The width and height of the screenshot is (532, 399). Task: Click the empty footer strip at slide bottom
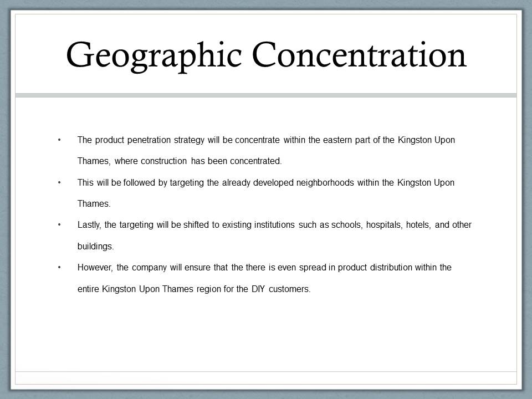[266, 377]
